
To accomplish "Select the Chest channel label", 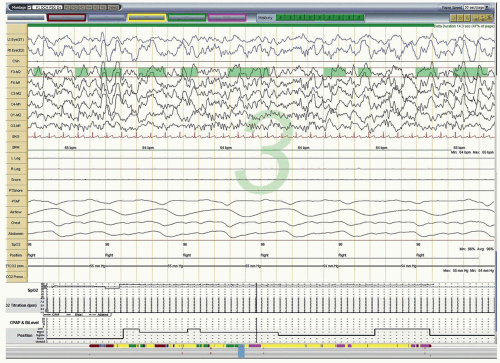I will click(x=16, y=223).
